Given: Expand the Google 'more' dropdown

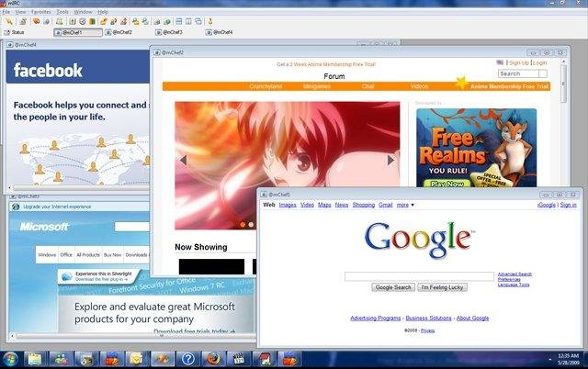Looking at the screenshot, I should click(x=405, y=205).
